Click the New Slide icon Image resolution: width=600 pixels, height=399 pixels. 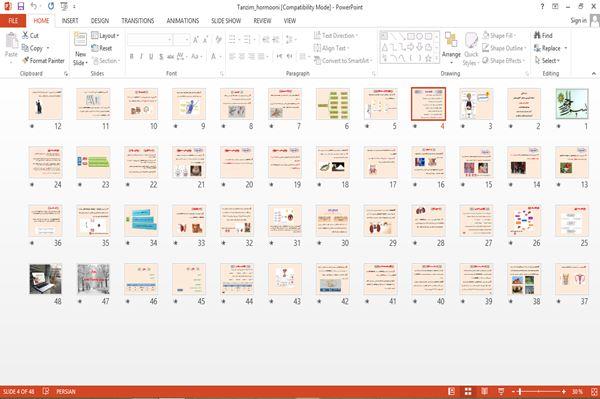(x=80, y=40)
